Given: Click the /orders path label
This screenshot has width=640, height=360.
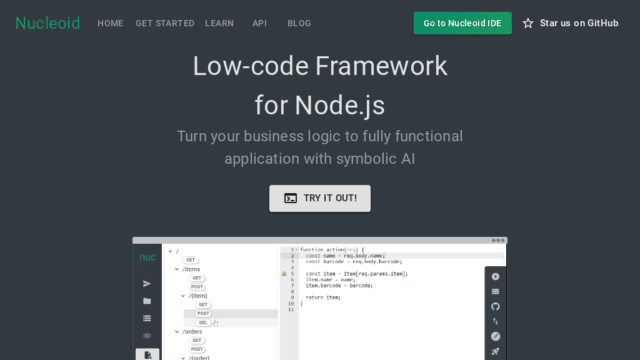Looking at the screenshot, I should tap(192, 332).
